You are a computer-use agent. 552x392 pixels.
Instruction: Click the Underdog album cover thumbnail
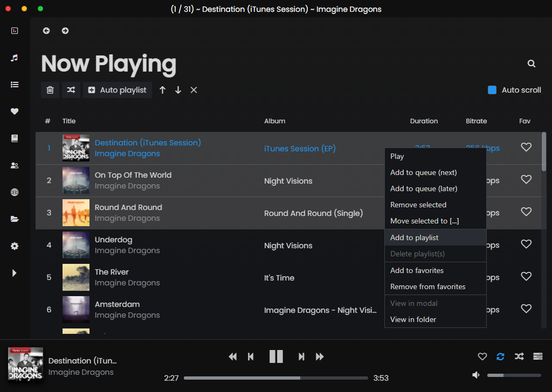76,245
